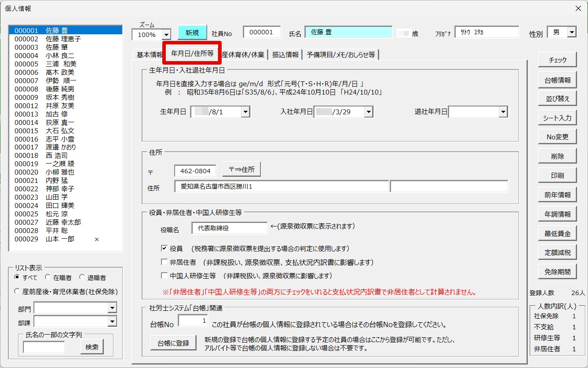The image size is (588, 368).
Task: Open 台帳情報 from the right panel
Action: point(557,80)
